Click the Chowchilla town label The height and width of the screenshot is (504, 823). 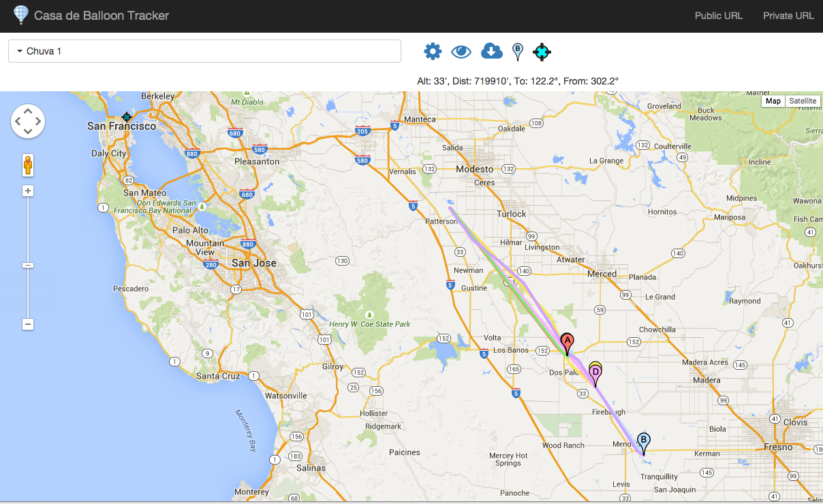tap(657, 330)
